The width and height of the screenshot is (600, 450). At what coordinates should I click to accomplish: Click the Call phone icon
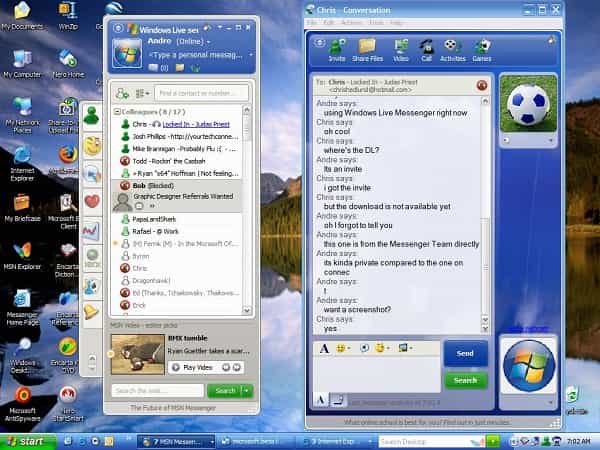[x=427, y=48]
